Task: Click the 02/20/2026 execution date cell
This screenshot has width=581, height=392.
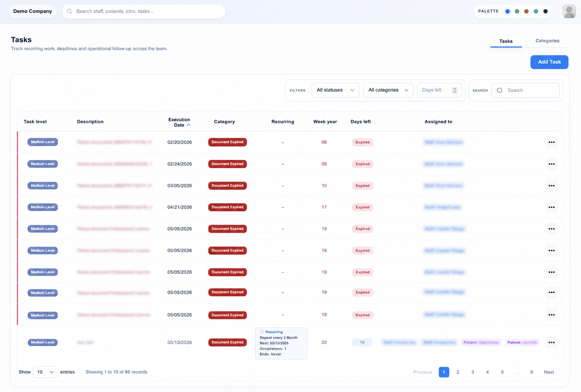Action: 180,142
